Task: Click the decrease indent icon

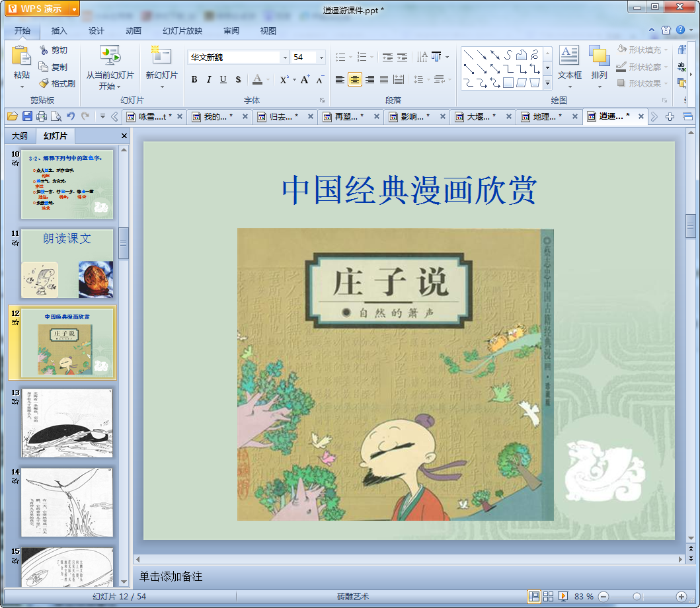Action: coord(387,57)
